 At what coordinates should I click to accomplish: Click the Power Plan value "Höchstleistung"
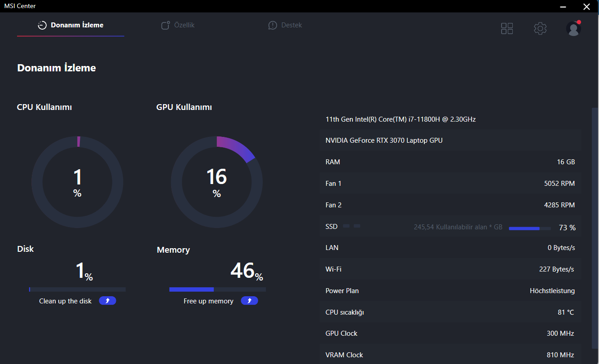click(x=552, y=291)
